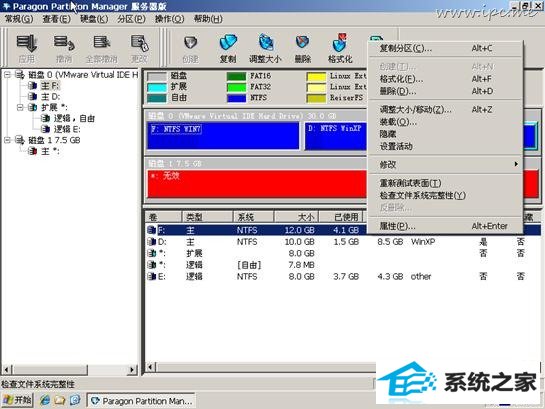The width and height of the screenshot is (545, 409).
Task: Choose 调整大小/移动(Z)... from context menu
Action: (445, 109)
